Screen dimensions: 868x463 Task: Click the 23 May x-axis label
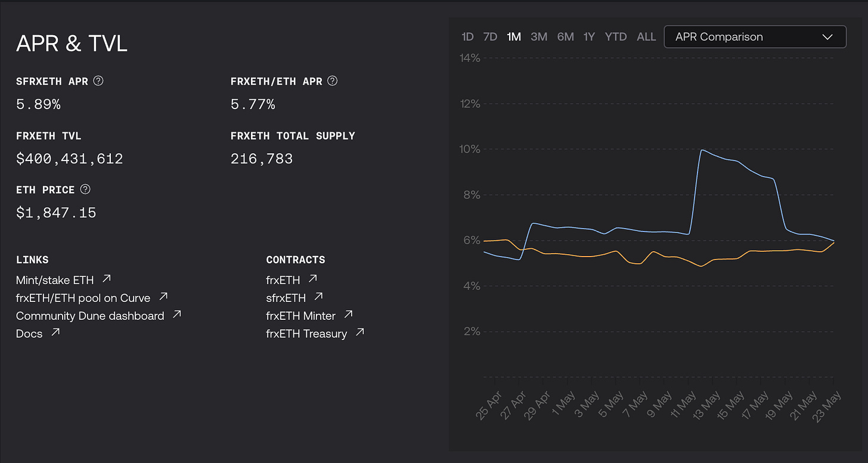tap(827, 406)
